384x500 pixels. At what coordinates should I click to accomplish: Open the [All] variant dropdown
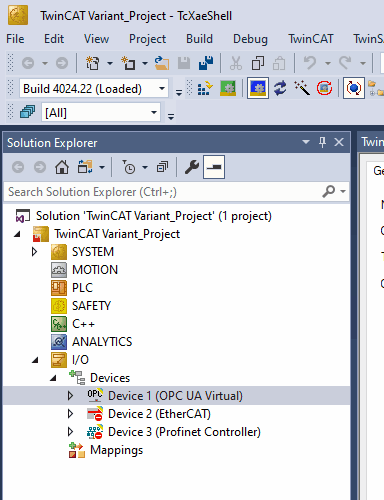101,112
